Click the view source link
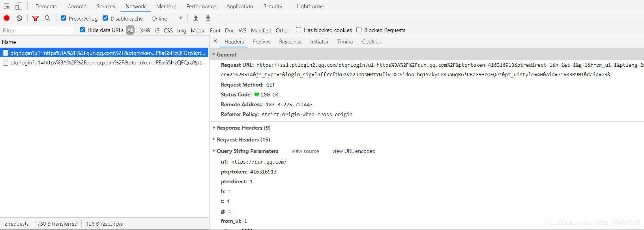644x230 pixels. point(305,151)
